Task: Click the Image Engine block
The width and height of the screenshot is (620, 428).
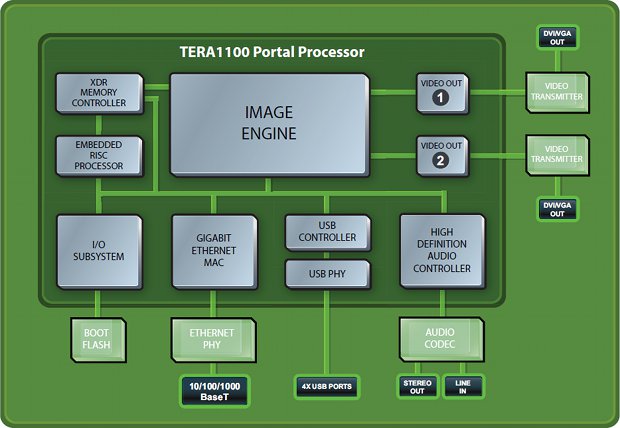Action: [269, 124]
